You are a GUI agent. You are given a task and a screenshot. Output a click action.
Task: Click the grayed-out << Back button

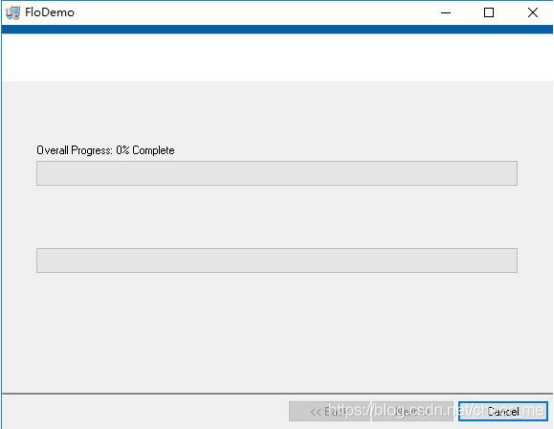[x=329, y=411]
